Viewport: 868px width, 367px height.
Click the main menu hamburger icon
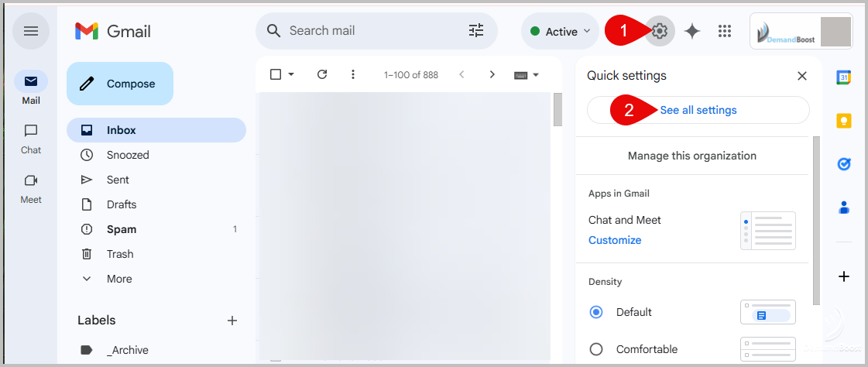[31, 31]
